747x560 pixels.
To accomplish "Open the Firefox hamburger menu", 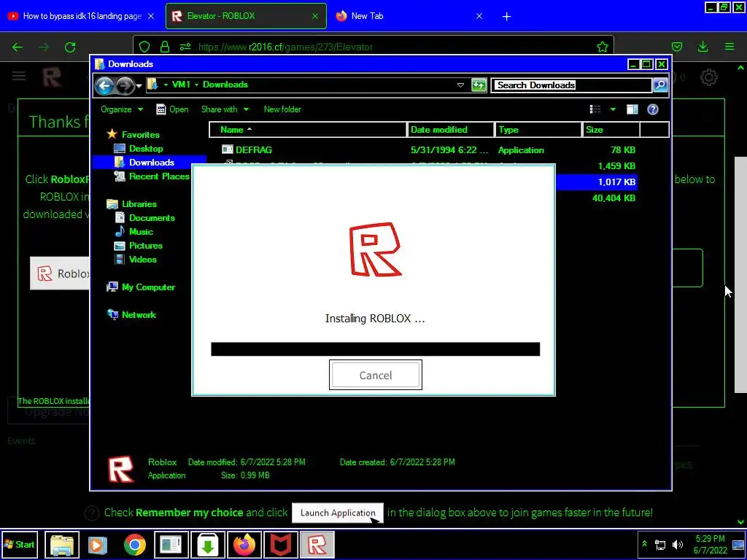I will coord(729,47).
